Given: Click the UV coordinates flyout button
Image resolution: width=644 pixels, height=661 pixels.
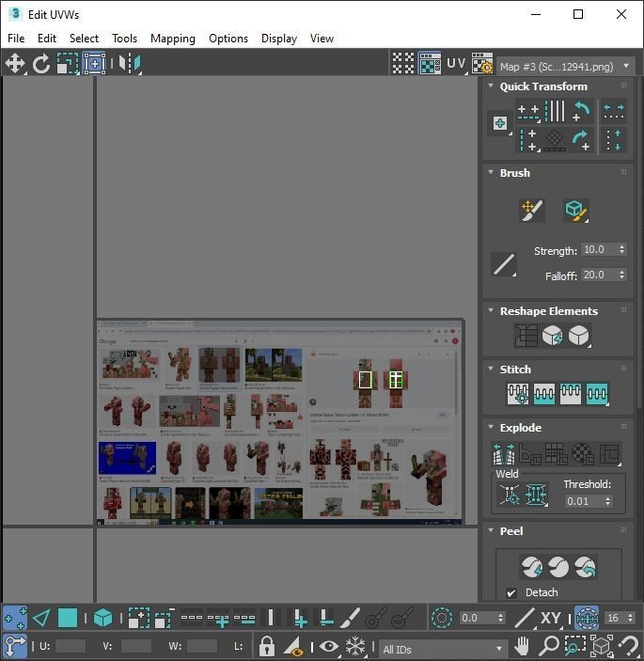Looking at the screenshot, I should tap(457, 64).
